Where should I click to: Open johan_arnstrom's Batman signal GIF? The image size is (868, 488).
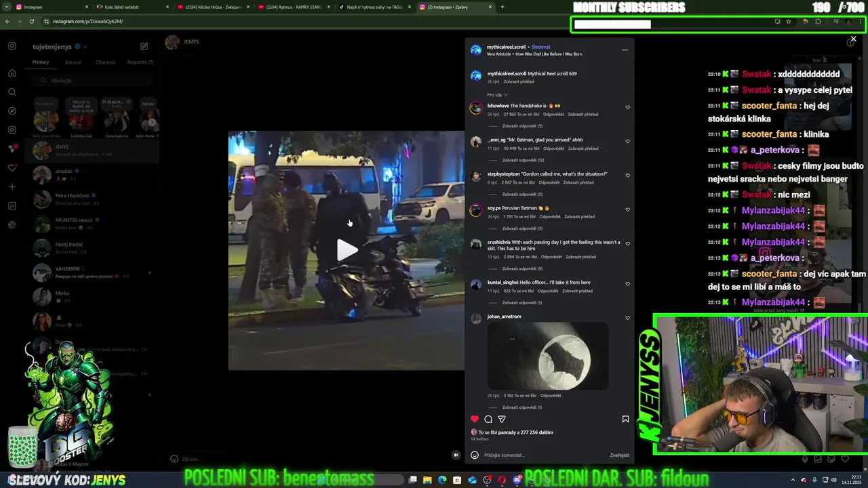(548, 357)
